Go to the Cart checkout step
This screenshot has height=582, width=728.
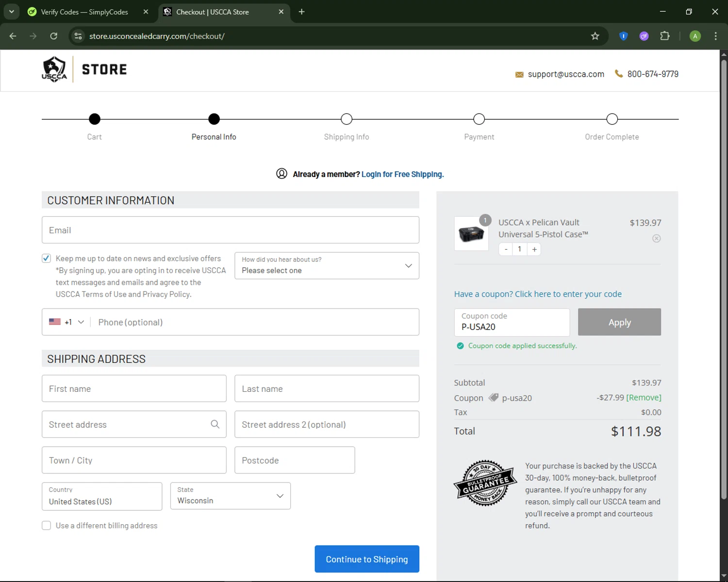pyautogui.click(x=95, y=119)
